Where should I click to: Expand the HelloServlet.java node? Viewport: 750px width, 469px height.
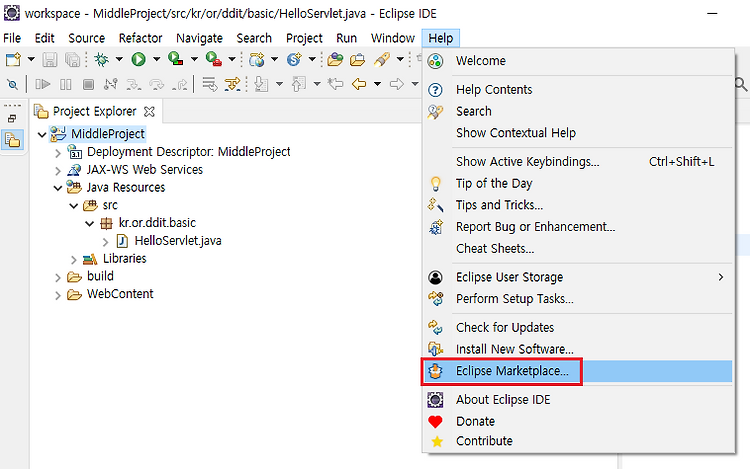click(106, 242)
